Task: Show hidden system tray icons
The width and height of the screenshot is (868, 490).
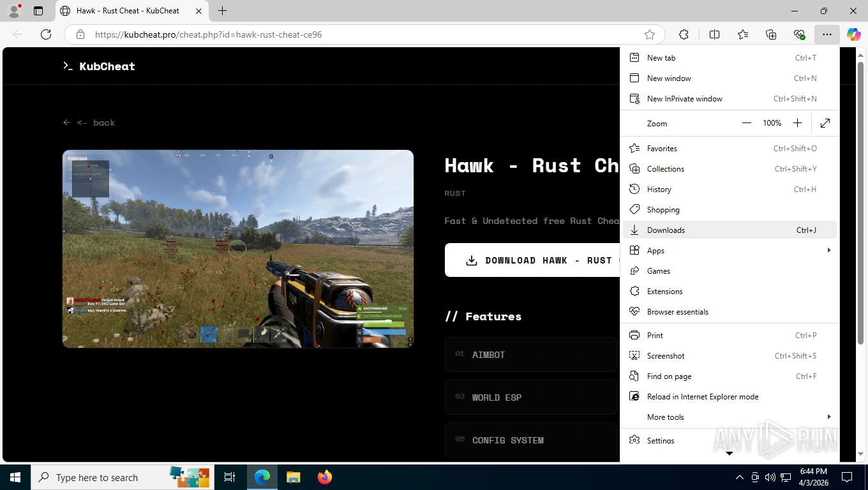Action: [740, 477]
